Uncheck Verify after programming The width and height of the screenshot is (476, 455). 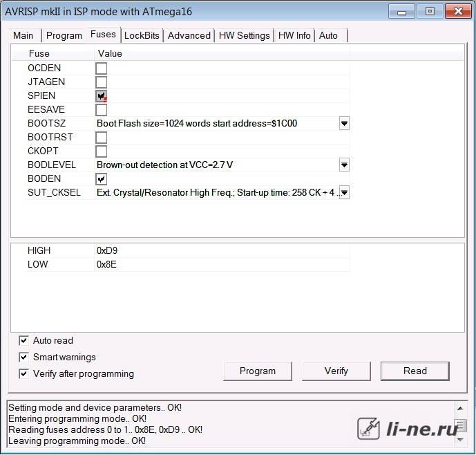click(x=23, y=373)
